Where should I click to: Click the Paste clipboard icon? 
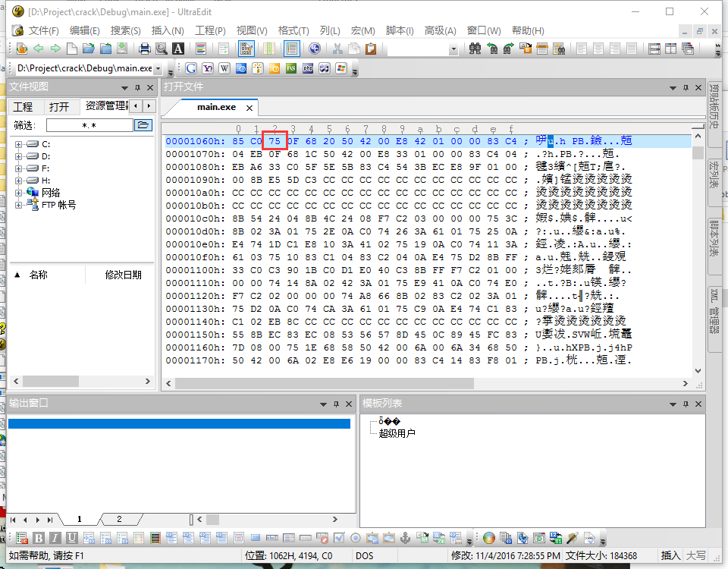[x=371, y=49]
